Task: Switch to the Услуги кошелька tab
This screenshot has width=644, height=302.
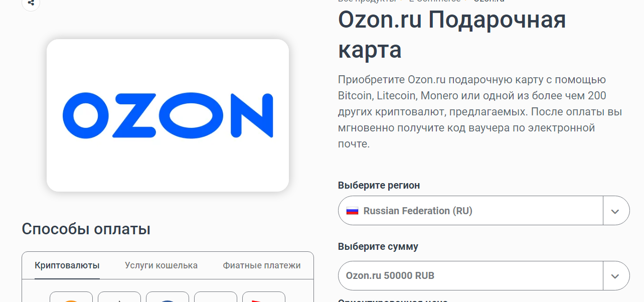Action: [161, 265]
